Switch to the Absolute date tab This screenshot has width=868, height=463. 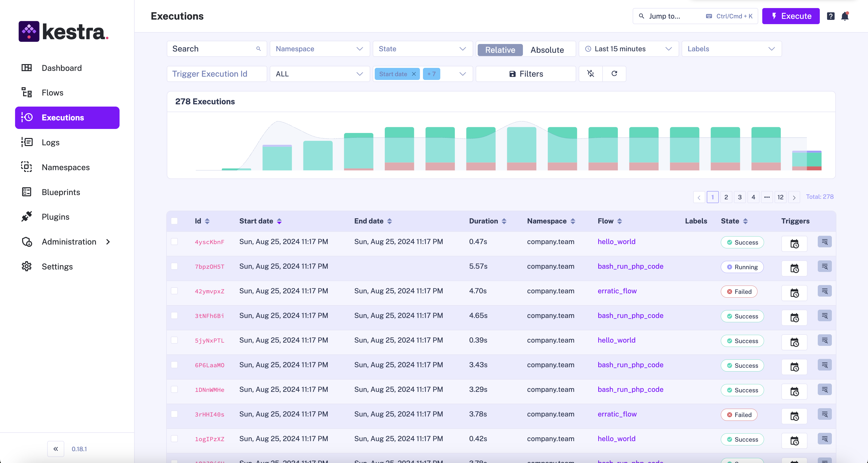point(547,50)
